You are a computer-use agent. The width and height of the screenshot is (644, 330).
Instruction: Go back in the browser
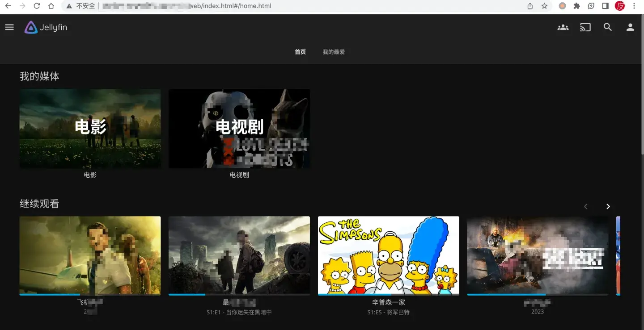tap(8, 6)
